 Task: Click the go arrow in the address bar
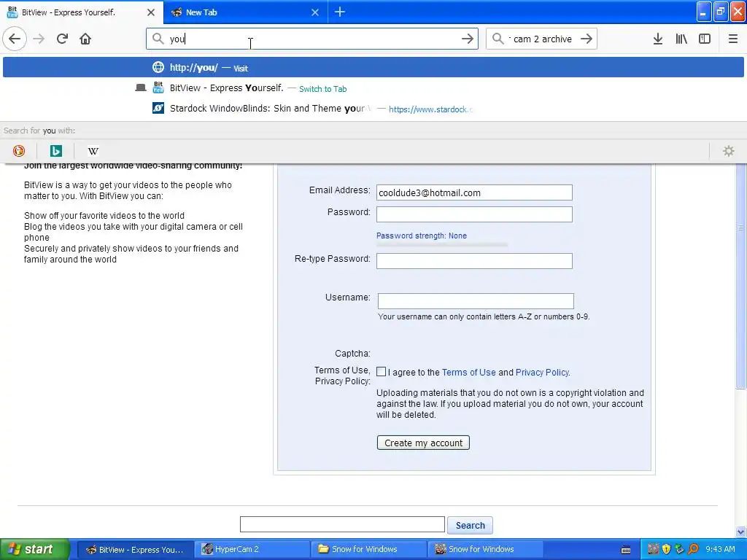[x=468, y=39]
